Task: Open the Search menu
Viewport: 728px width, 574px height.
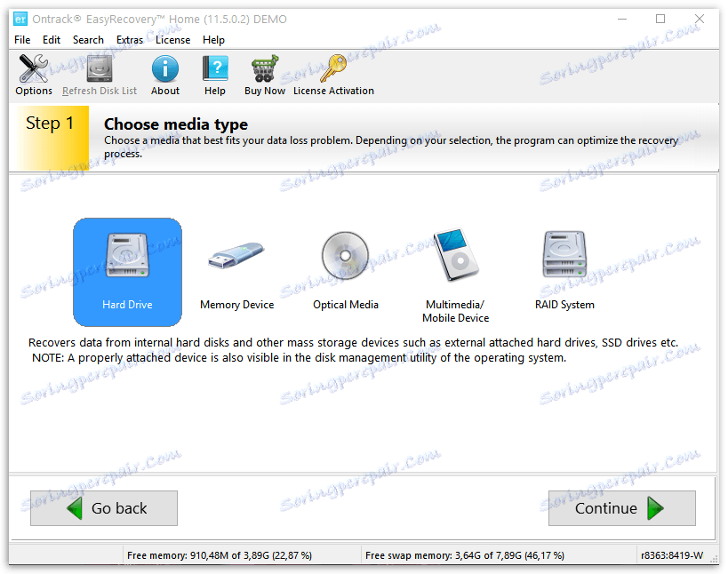Action: point(88,39)
